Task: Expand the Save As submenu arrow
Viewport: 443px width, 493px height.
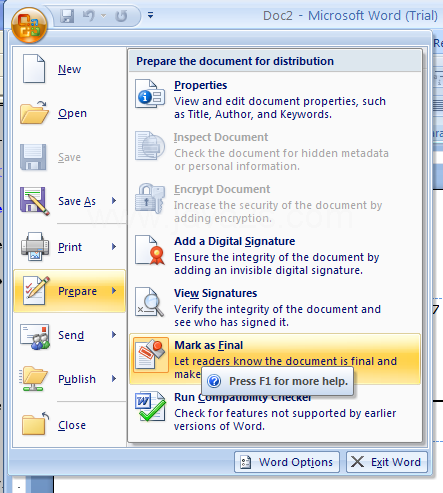Action: coord(114,201)
